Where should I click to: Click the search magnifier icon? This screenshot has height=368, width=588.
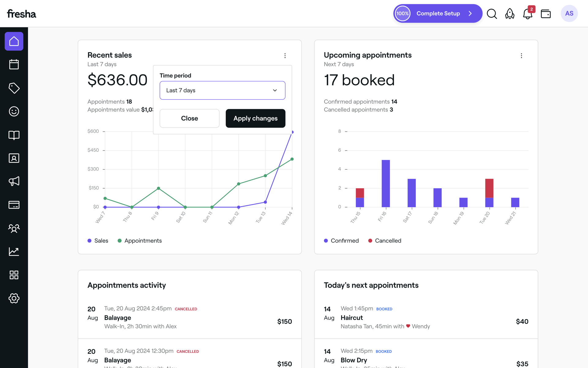point(492,13)
